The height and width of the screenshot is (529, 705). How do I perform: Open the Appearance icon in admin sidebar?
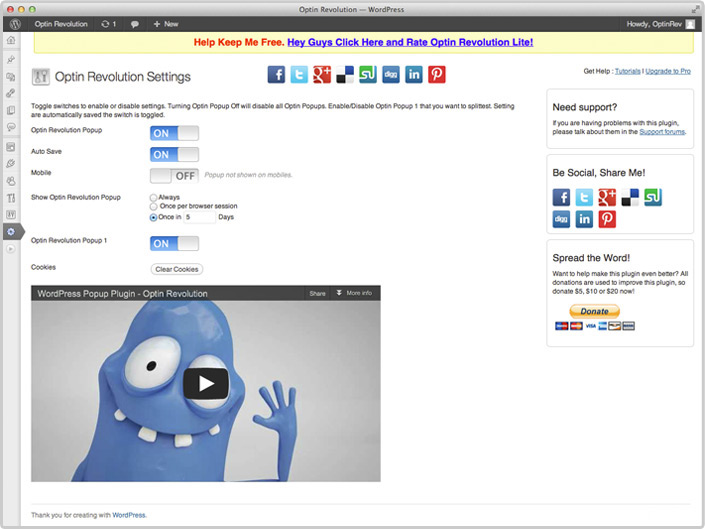coord(11,147)
